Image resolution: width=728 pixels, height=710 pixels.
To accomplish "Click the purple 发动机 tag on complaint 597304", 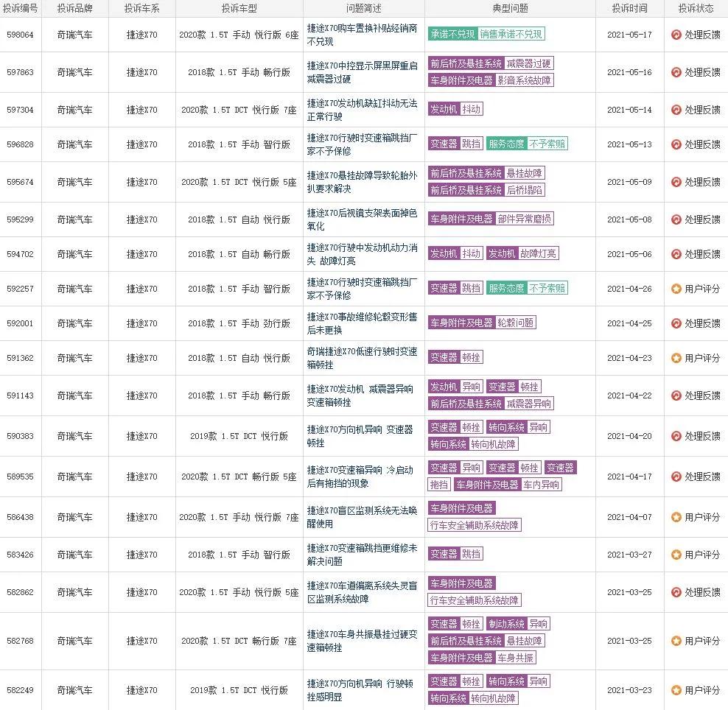I will pos(442,109).
